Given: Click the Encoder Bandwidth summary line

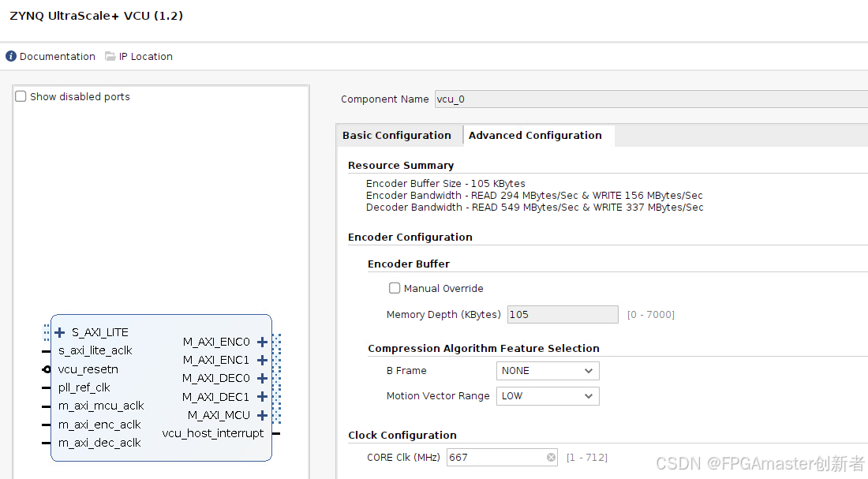Looking at the screenshot, I should [534, 196].
